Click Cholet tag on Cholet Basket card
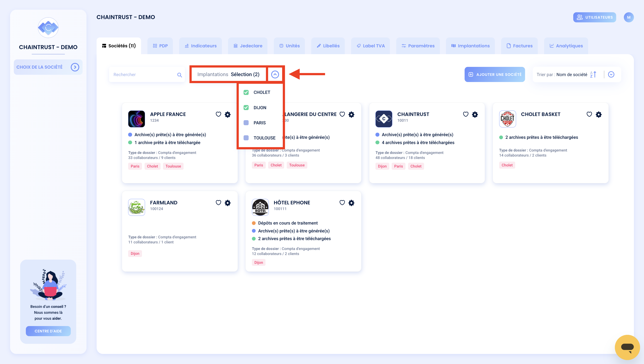 [x=507, y=165]
